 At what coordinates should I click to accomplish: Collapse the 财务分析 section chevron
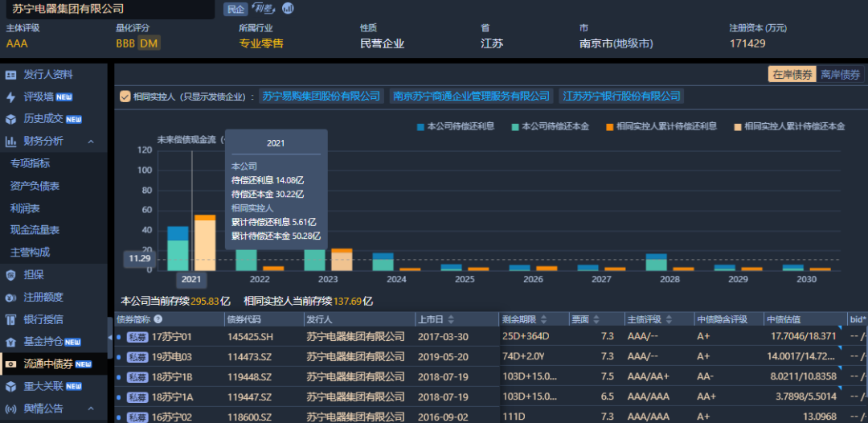[x=91, y=142]
